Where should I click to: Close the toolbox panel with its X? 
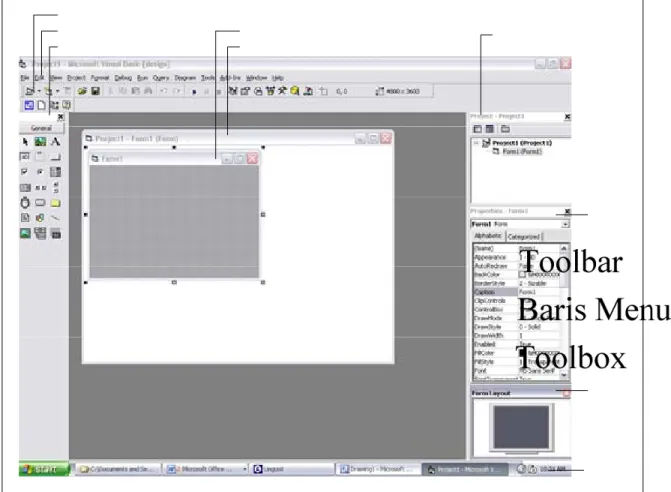click(x=60, y=116)
